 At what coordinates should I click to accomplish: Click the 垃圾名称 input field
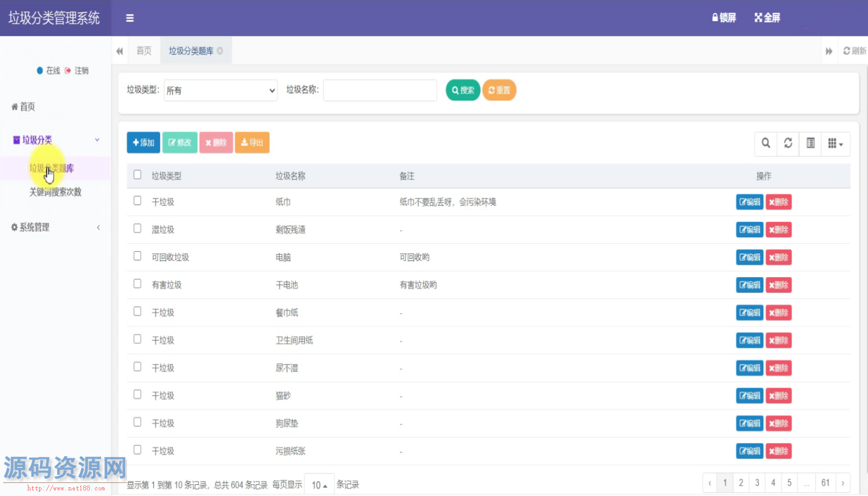pyautogui.click(x=380, y=90)
